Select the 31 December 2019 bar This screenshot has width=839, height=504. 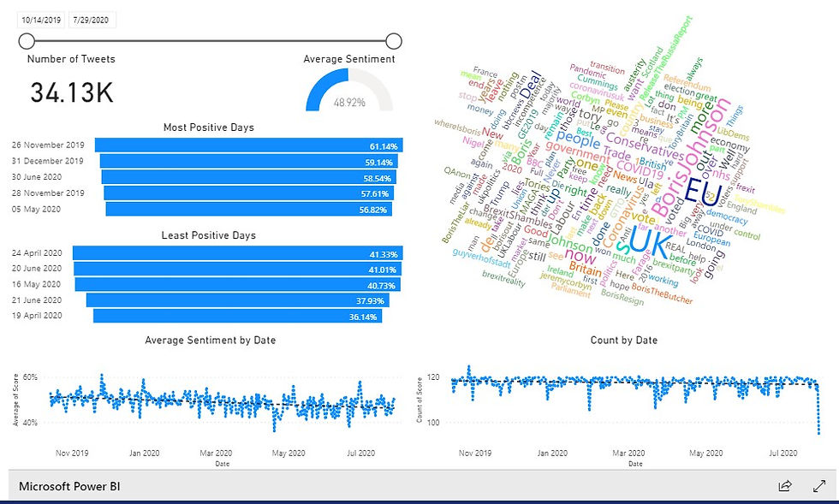click(250, 161)
